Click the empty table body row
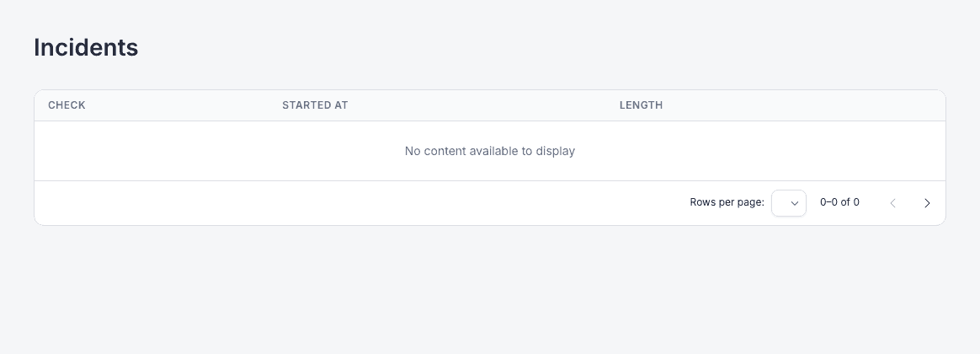This screenshot has height=354, width=980. (490, 151)
